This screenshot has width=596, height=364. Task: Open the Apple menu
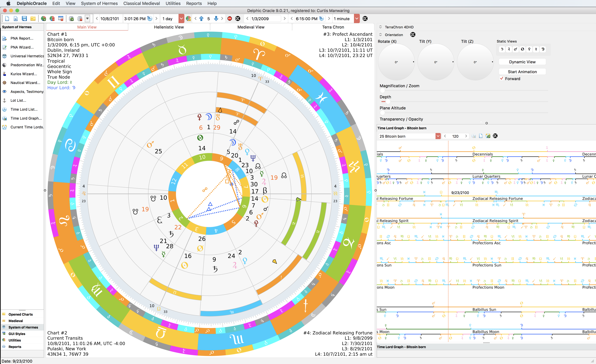pos(8,3)
